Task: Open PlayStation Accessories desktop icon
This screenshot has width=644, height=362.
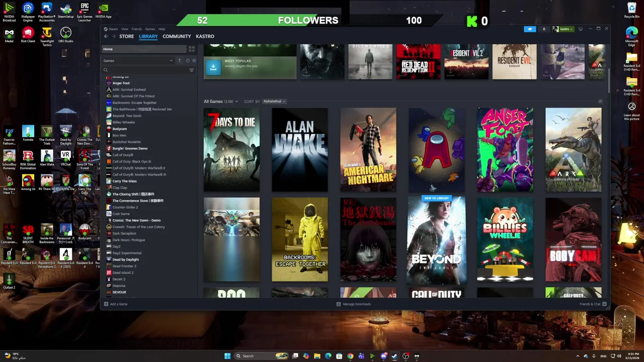Action: click(47, 13)
